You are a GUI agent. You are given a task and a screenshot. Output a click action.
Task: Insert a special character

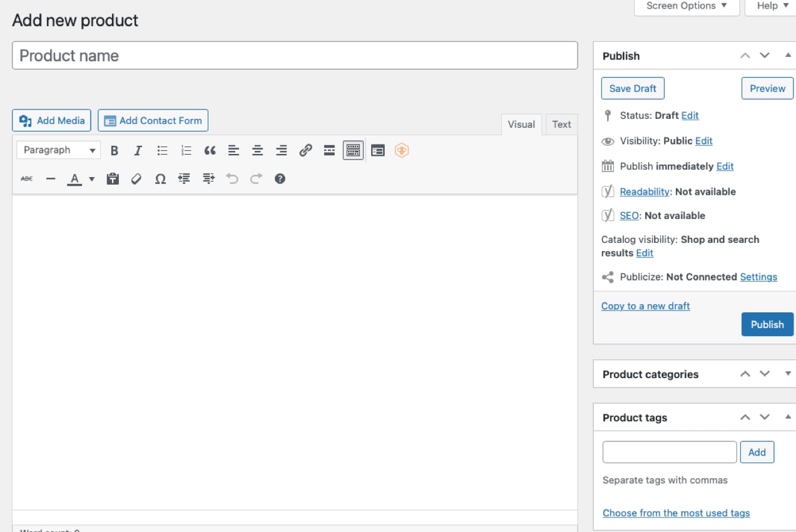pos(160,179)
